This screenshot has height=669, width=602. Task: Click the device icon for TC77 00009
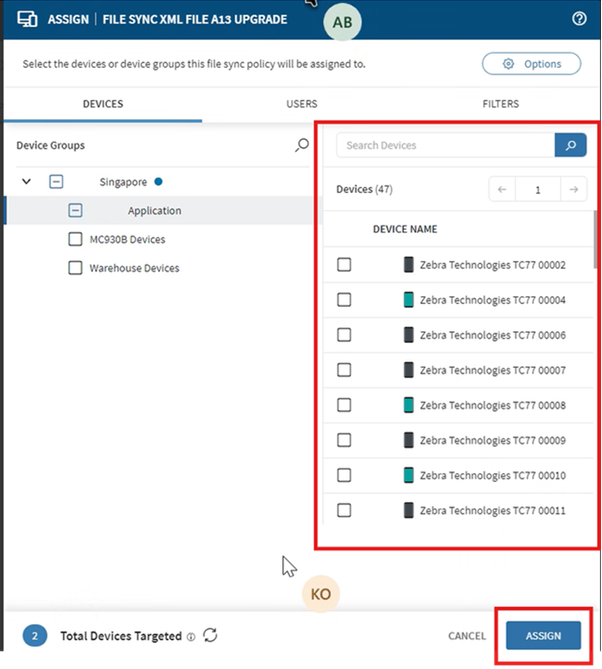pos(408,439)
